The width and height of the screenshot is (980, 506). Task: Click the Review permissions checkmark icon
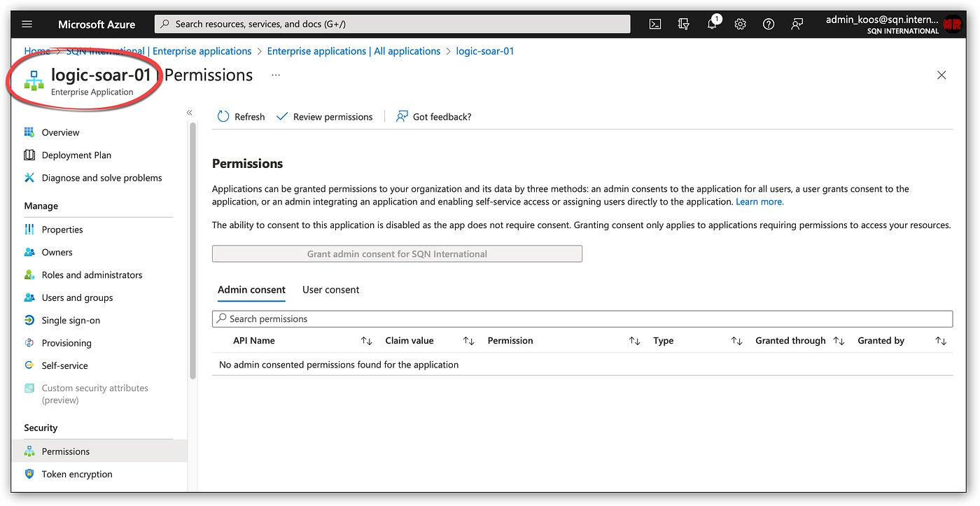coord(282,116)
